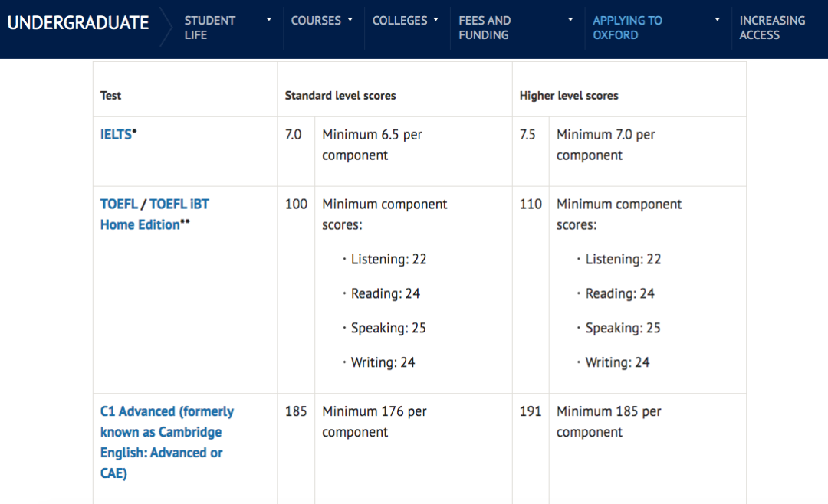Open the Increasing Access page
Screen dimensions: 828x504
point(772,28)
